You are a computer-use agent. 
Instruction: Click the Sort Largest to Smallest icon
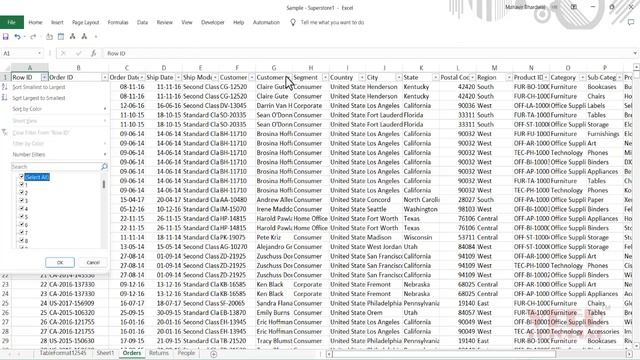tap(5, 98)
